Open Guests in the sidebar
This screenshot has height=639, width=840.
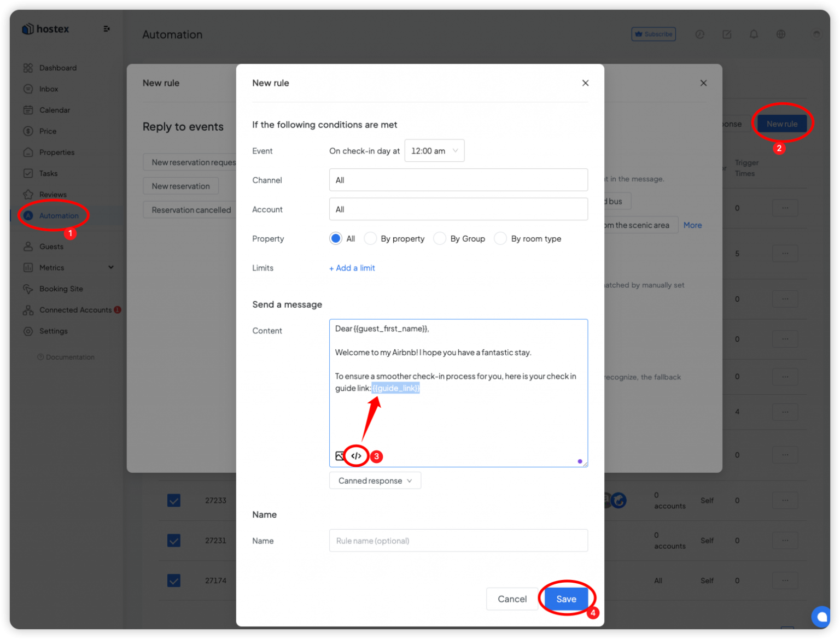[51, 247]
